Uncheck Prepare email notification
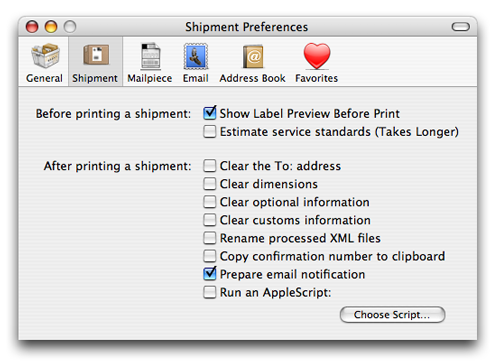Image resolution: width=500 pixels, height=362 pixels. 210,274
